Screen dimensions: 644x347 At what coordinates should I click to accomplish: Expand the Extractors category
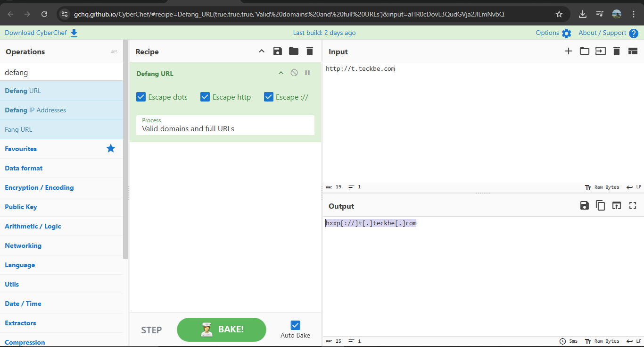(61, 323)
